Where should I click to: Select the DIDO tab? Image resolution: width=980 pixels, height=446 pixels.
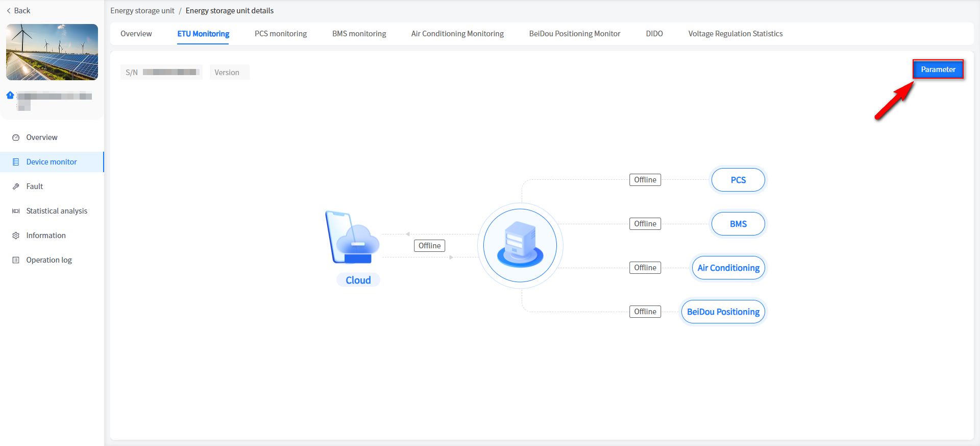click(x=654, y=34)
